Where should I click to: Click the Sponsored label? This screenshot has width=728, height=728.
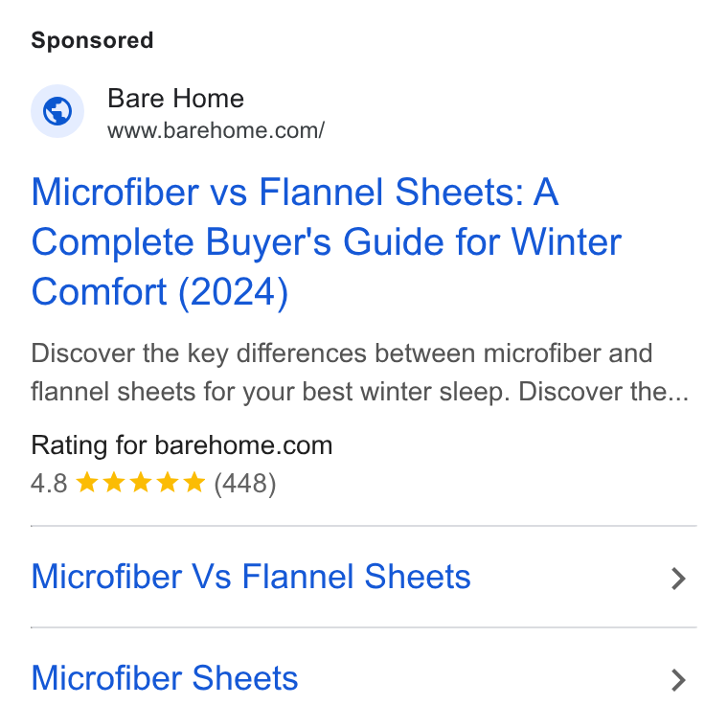tap(92, 40)
